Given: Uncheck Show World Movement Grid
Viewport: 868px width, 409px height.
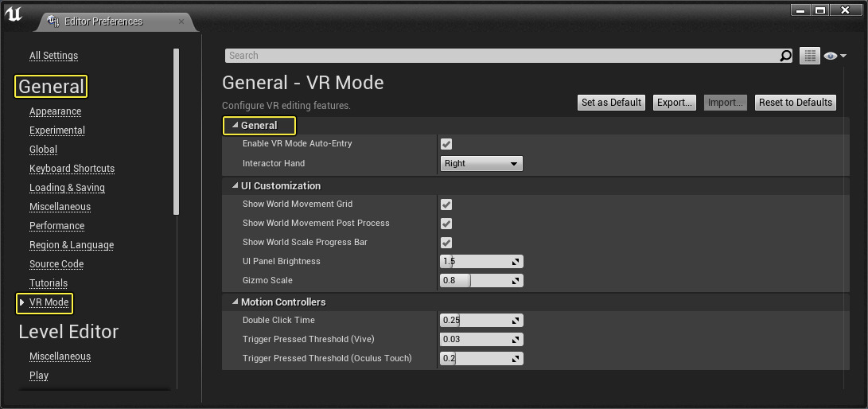Looking at the screenshot, I should [446, 204].
